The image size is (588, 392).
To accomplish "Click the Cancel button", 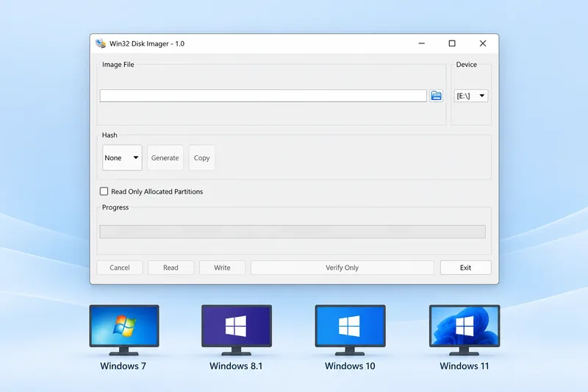I will tap(120, 268).
